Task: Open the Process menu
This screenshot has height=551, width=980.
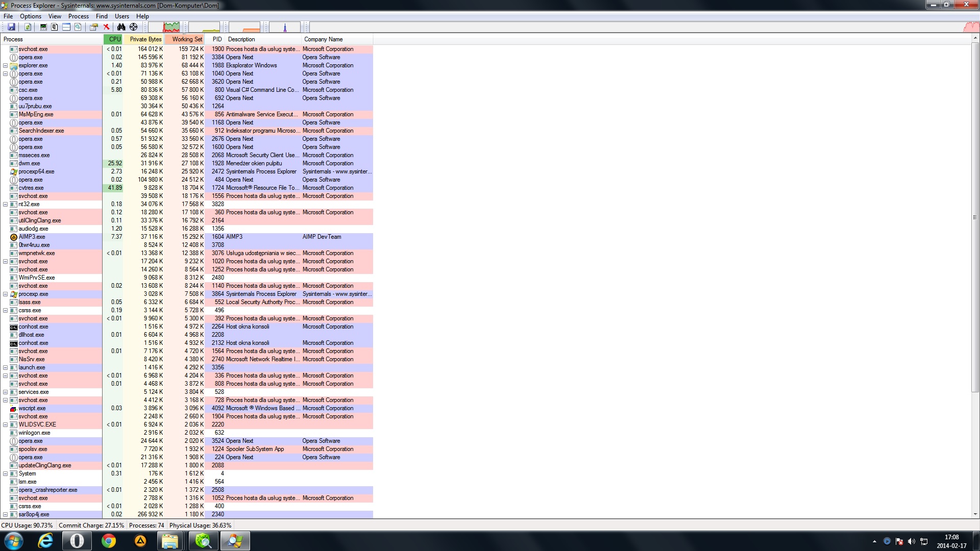Action: pyautogui.click(x=79, y=16)
